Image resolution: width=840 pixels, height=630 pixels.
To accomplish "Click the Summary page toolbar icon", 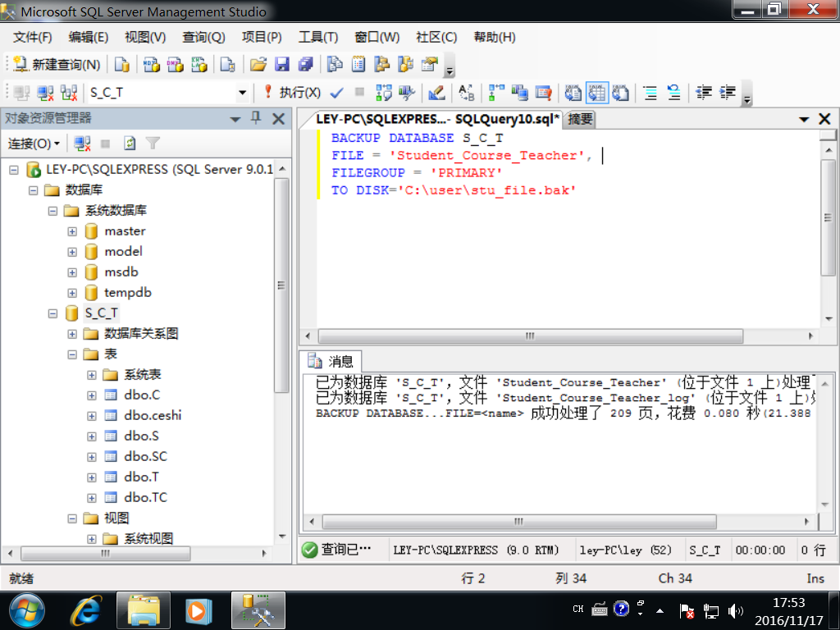I will 358,65.
